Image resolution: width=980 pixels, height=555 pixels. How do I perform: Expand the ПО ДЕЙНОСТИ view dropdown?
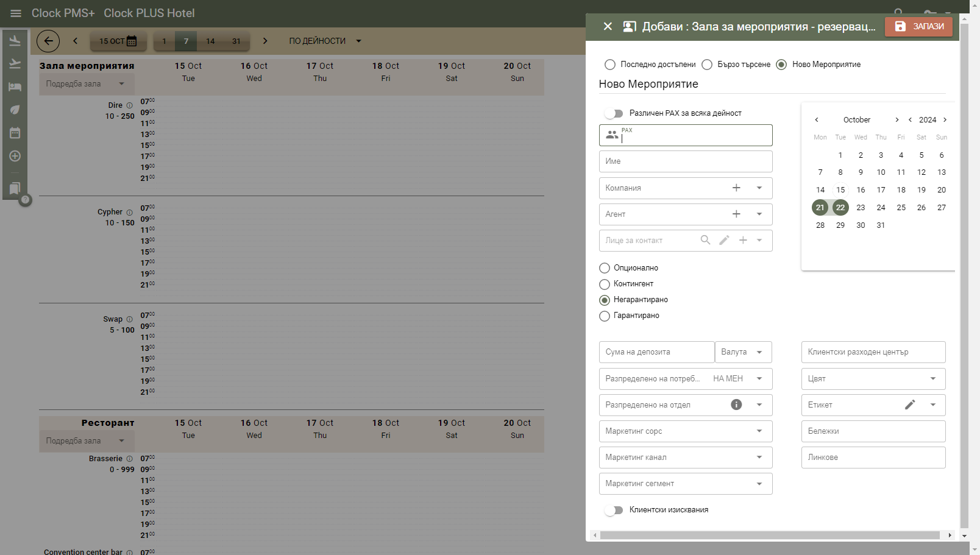(325, 41)
